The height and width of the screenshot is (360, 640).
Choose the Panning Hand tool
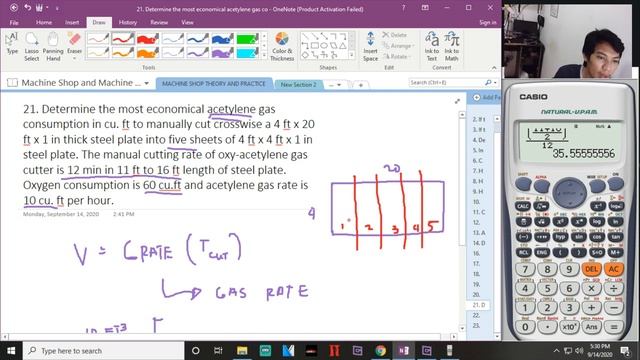(x=53, y=47)
